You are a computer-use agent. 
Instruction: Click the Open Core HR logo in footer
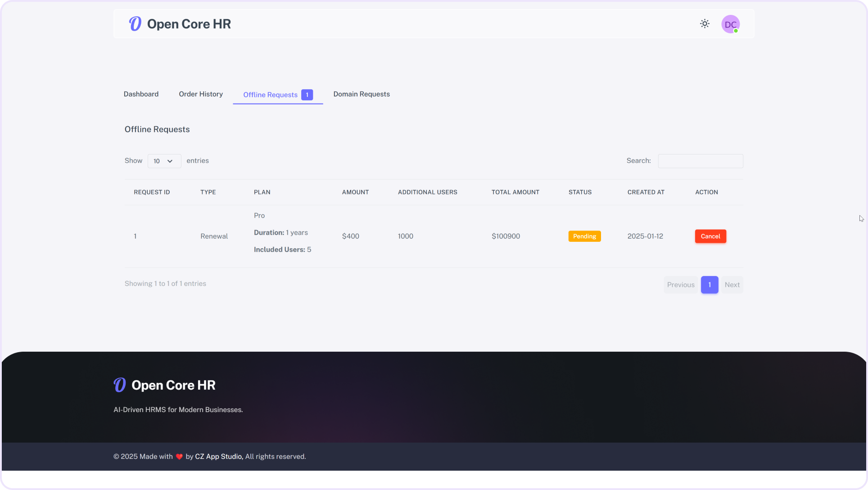point(164,385)
